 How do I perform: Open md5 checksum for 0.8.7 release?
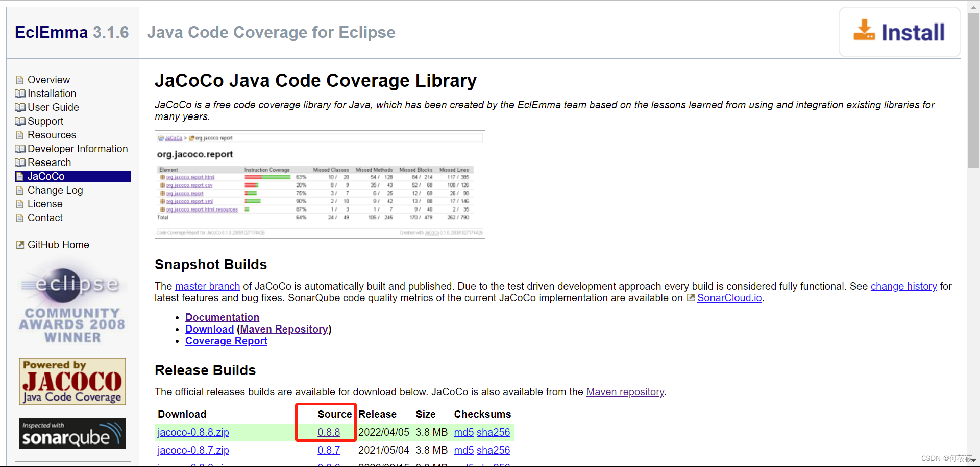tap(464, 450)
